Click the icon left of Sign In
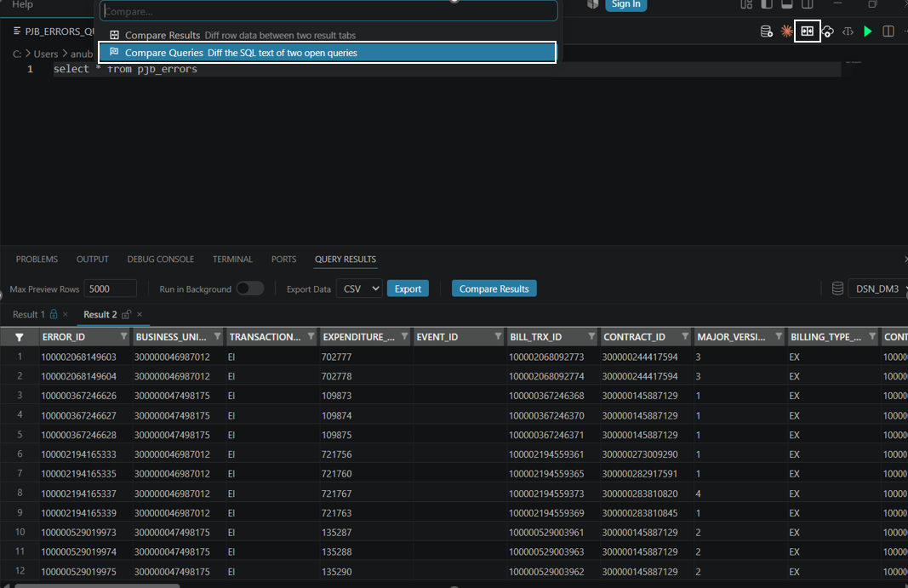 click(592, 4)
